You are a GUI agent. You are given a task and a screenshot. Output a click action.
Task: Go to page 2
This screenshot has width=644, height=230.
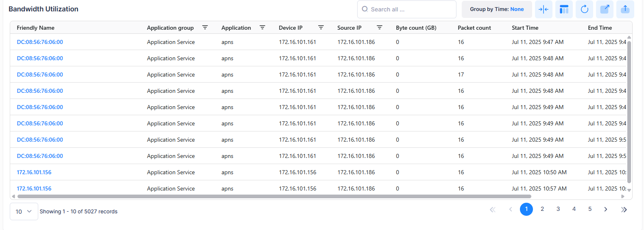(x=542, y=209)
